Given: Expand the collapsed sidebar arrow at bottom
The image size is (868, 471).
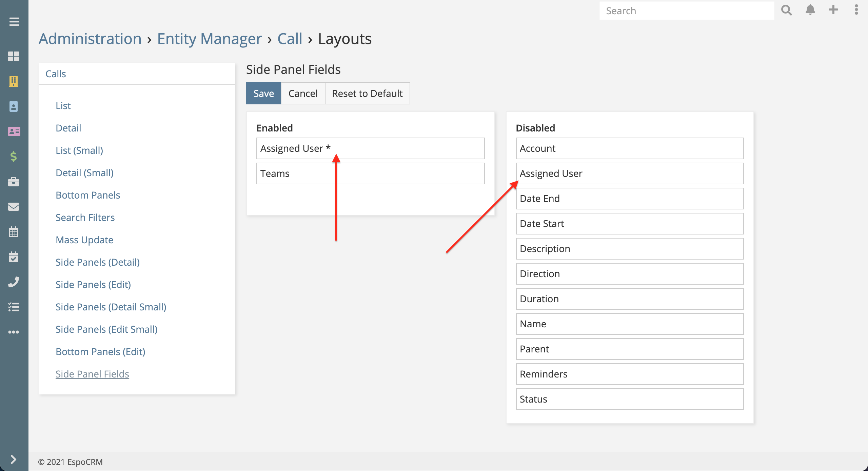Looking at the screenshot, I should click(14, 459).
